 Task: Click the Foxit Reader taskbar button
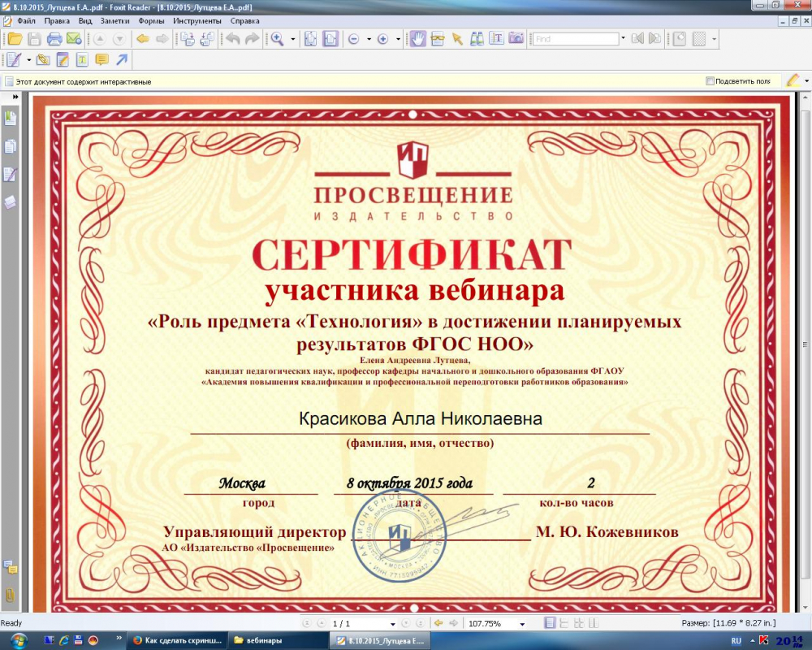click(380, 641)
